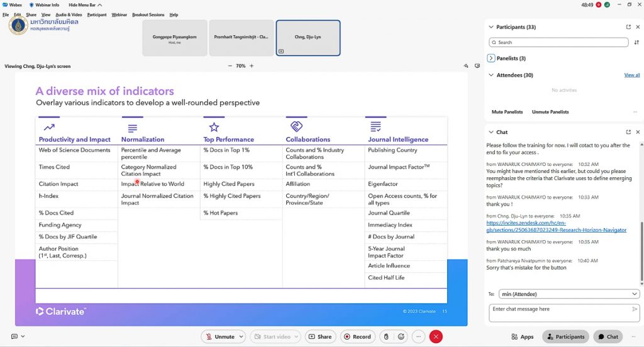Open the Unmute audio options arrow

point(241,336)
